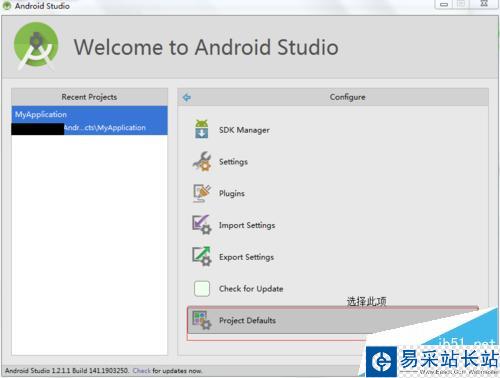Click the Andr...cts\MyApplication path text

(105, 128)
